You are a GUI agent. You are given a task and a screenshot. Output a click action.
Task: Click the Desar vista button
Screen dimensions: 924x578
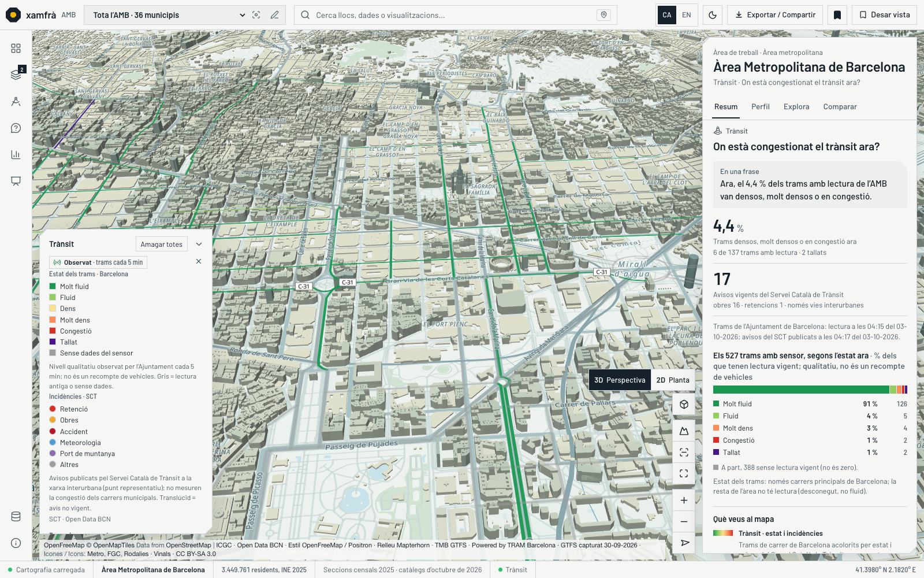tap(884, 15)
